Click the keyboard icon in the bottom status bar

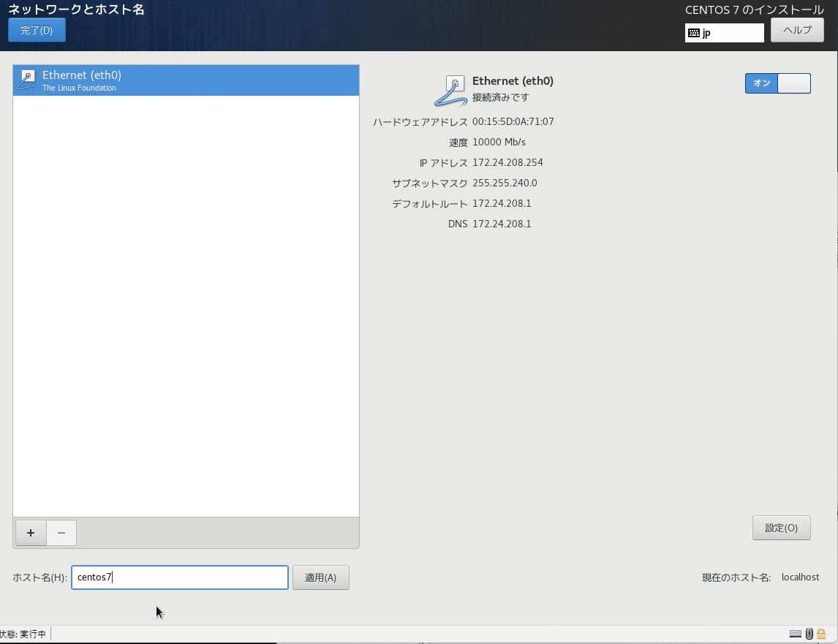pos(796,633)
